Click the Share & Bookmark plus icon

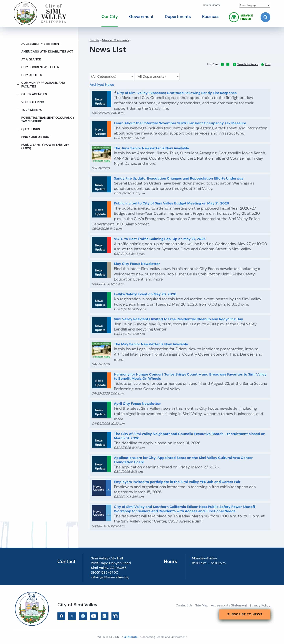point(234,65)
